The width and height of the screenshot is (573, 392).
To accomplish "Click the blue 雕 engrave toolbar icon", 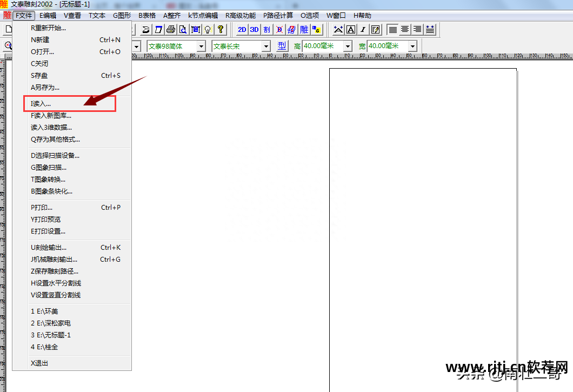I will (304, 30).
